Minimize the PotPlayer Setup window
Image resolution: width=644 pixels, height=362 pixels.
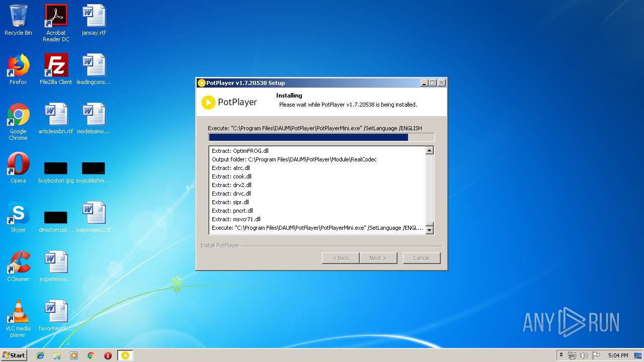(x=424, y=83)
